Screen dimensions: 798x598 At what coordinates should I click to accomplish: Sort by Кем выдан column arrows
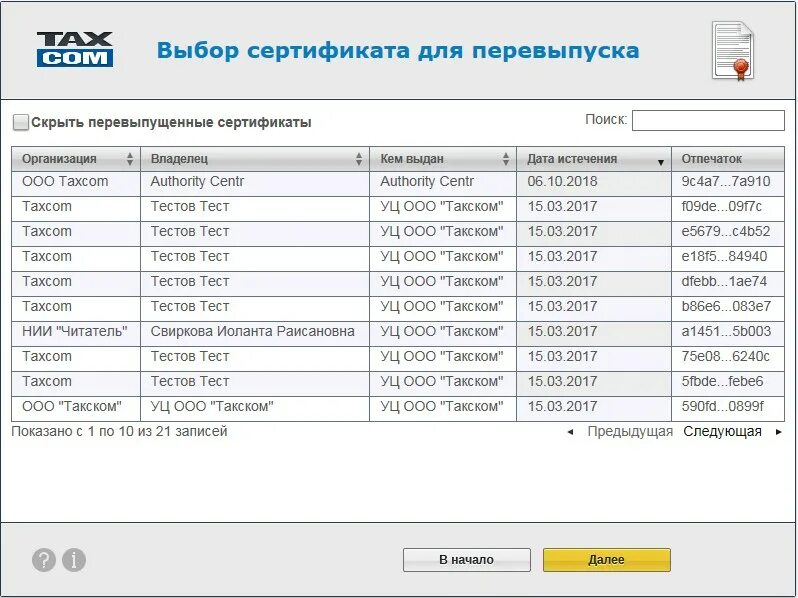(505, 159)
